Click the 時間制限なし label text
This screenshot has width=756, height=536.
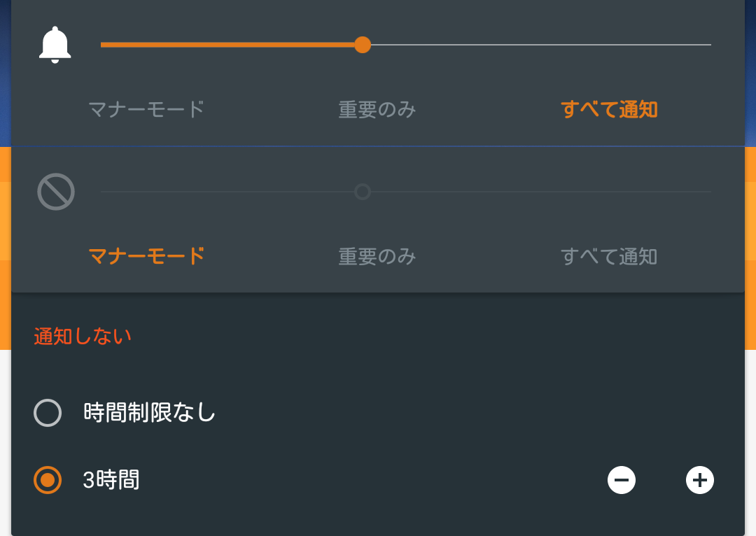point(150,413)
